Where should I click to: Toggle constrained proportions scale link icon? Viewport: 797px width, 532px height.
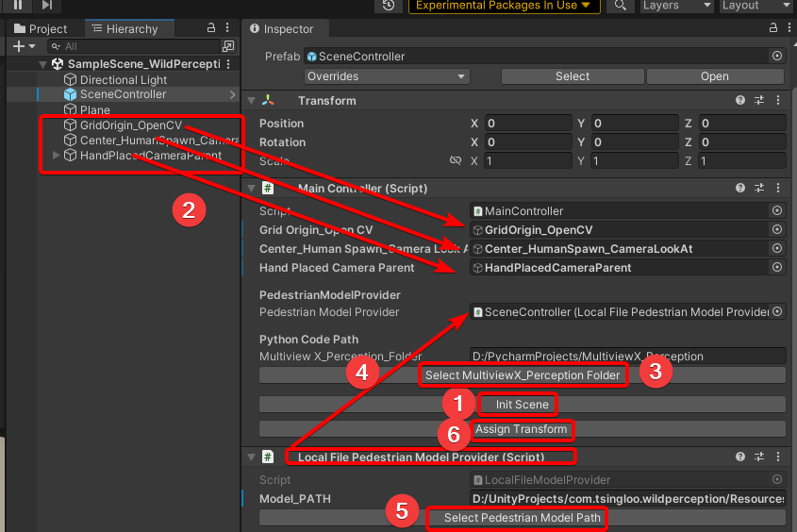pyautogui.click(x=456, y=160)
